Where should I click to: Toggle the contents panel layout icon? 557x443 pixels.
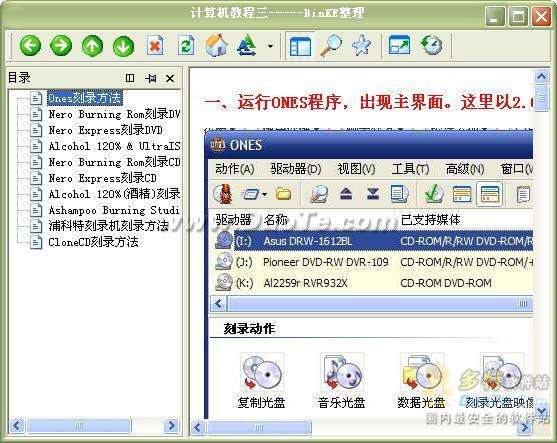(x=300, y=46)
